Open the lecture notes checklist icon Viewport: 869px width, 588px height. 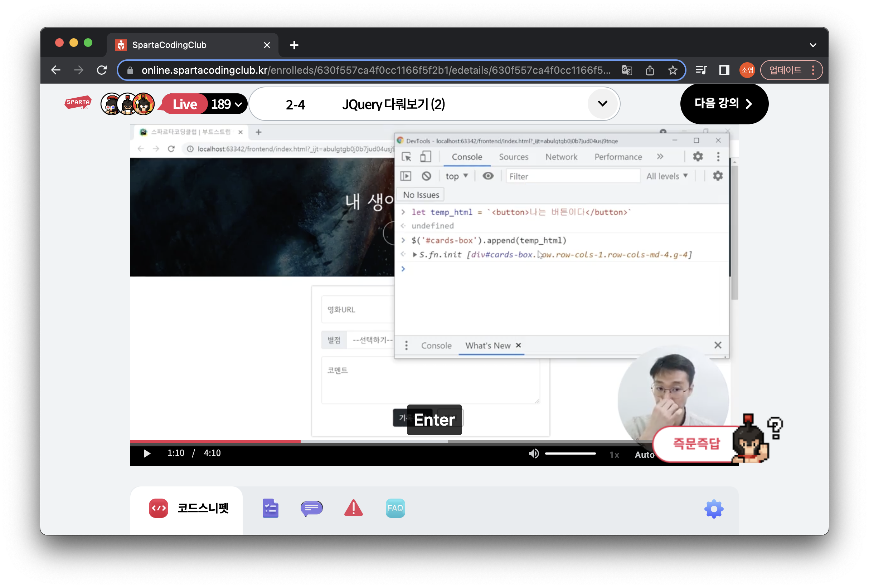pos(270,509)
